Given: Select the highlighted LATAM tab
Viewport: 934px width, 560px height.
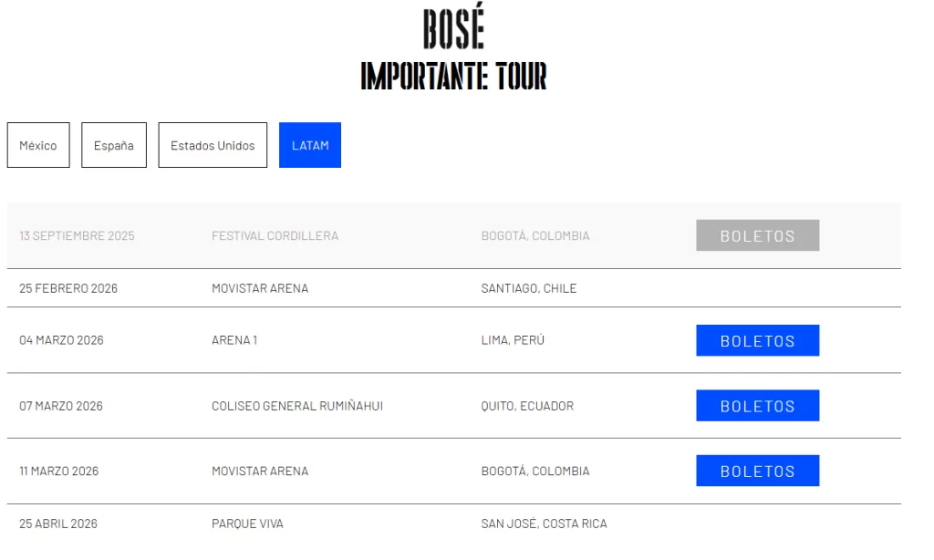Looking at the screenshot, I should click(x=310, y=146).
